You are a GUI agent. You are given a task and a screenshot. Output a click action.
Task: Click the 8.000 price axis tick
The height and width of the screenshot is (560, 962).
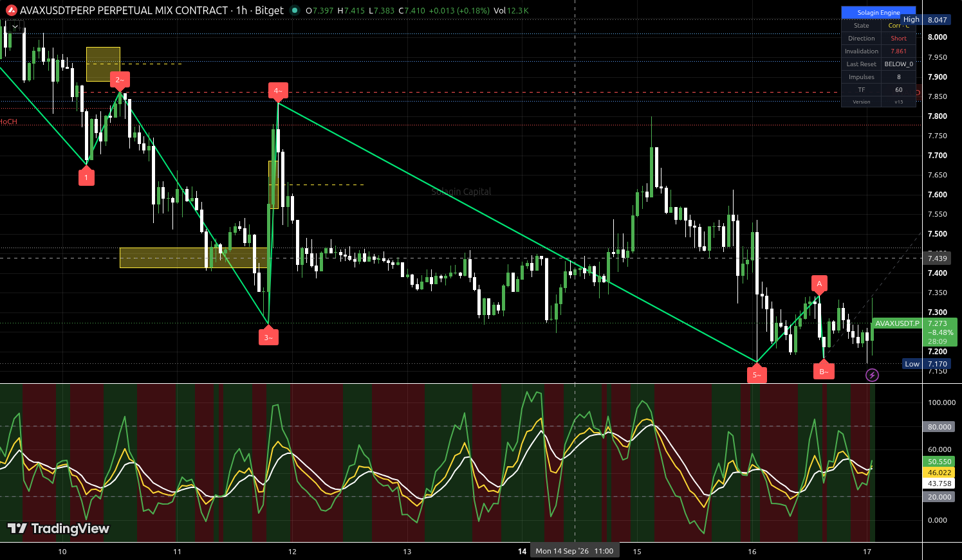point(937,37)
